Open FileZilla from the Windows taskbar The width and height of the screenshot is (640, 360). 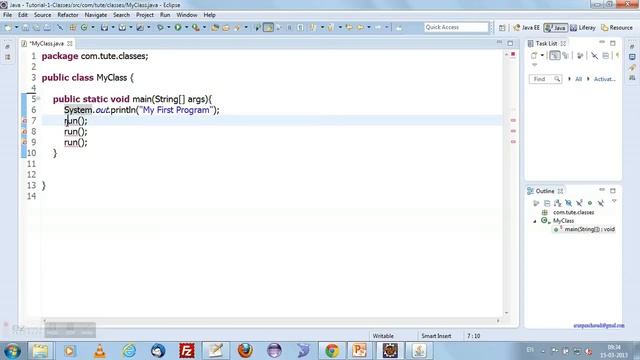(187, 351)
